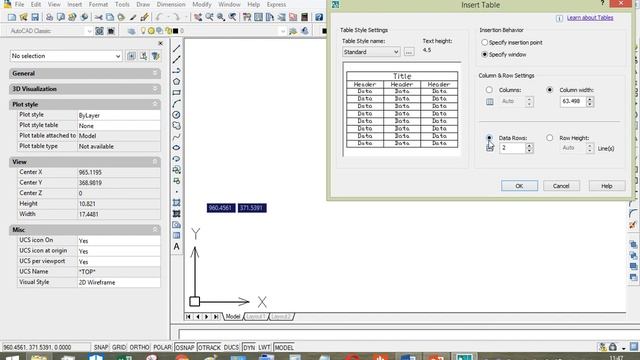Select the 'Specify insertion point' radio button
This screenshot has height=360, width=640.
tap(484, 42)
